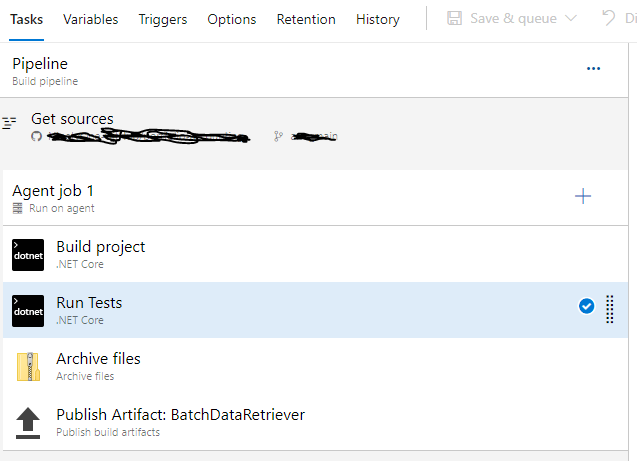Click the save disk icon

[x=455, y=18]
